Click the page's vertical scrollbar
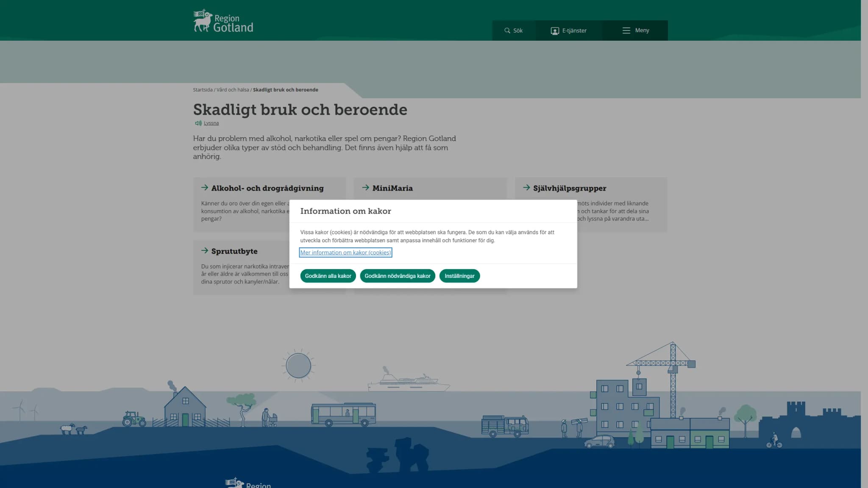This screenshot has width=868, height=488. point(864,244)
